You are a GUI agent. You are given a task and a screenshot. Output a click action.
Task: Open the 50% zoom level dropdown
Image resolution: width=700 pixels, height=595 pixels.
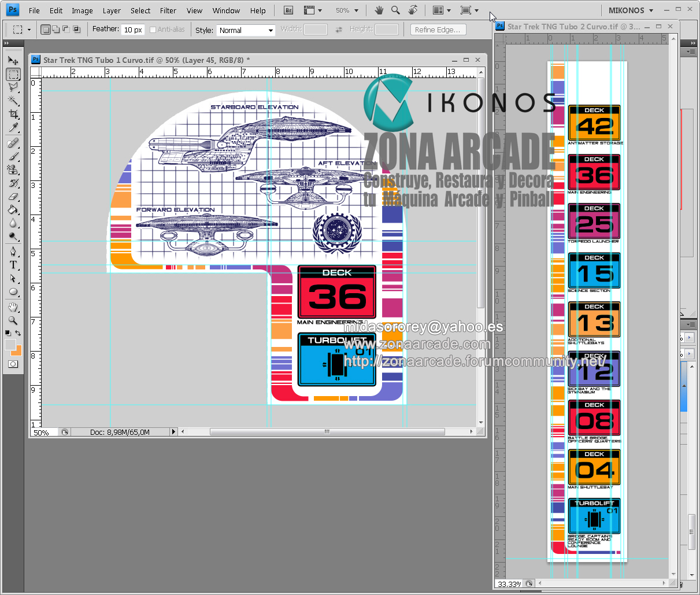[347, 10]
